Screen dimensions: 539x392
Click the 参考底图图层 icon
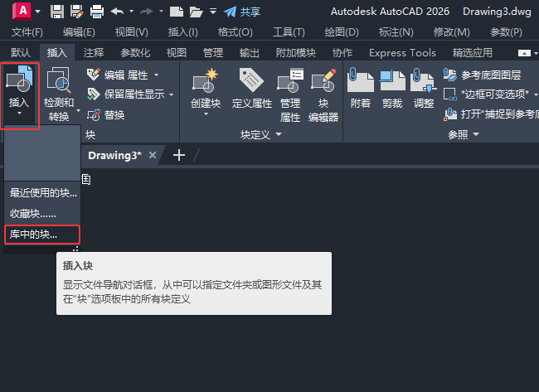pyautogui.click(x=450, y=75)
